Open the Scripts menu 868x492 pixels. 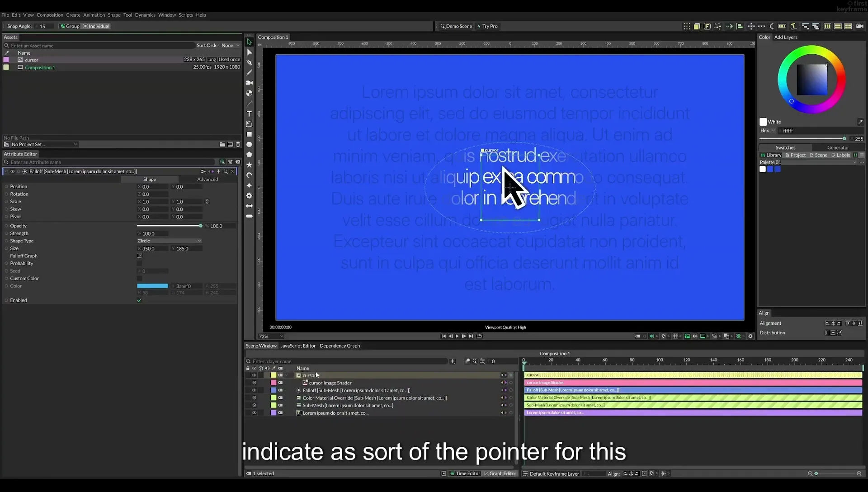click(x=186, y=15)
